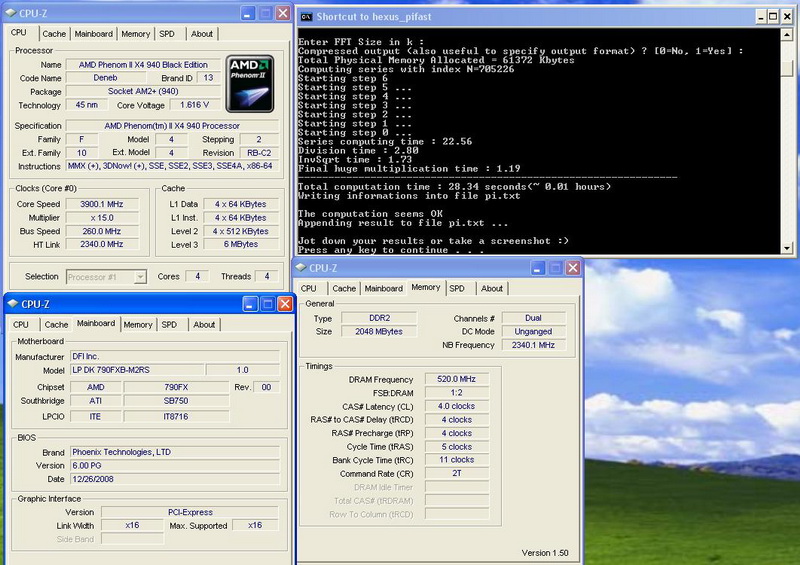The image size is (800, 565).
Task: Open Cache tab in Mainboard CPU-Z window
Action: point(56,325)
